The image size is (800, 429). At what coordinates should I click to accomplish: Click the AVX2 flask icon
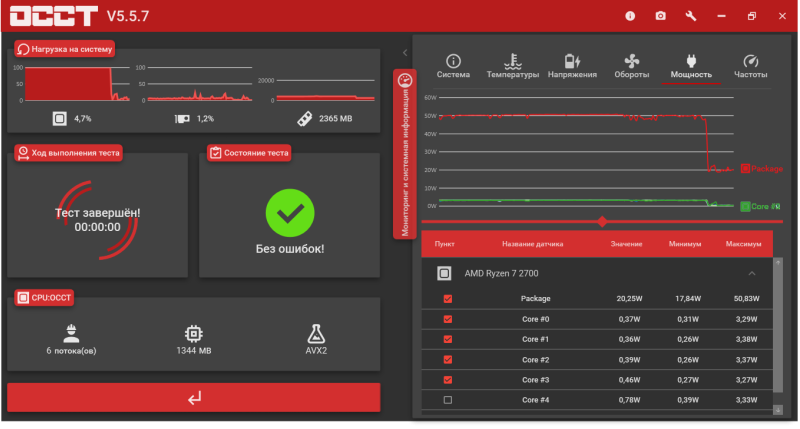click(x=317, y=333)
